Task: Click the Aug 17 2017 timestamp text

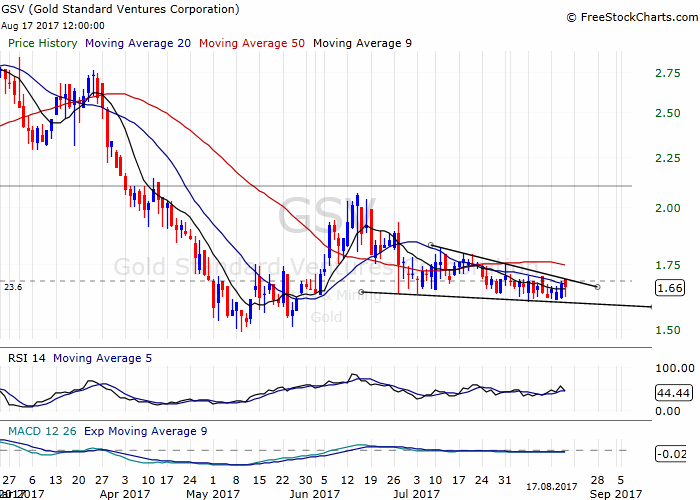Action: [52, 25]
